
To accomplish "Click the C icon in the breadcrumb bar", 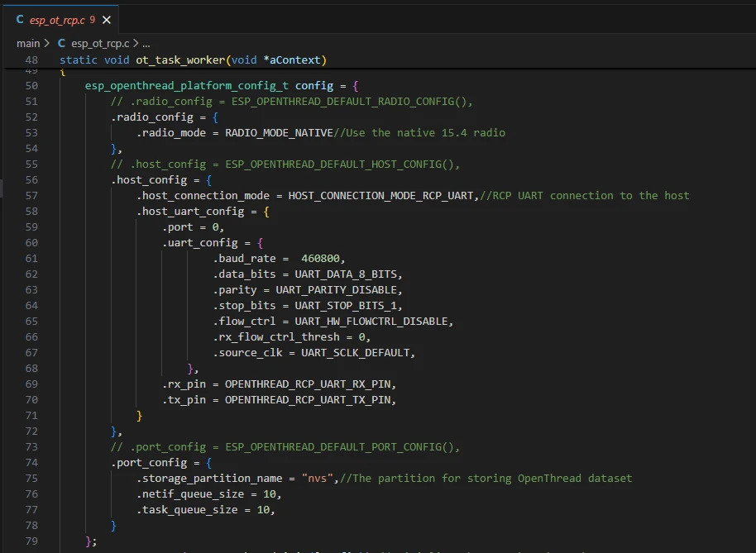I will point(61,43).
